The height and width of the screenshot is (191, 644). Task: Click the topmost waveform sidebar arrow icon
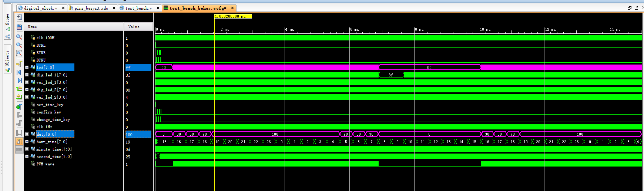[x=19, y=17]
